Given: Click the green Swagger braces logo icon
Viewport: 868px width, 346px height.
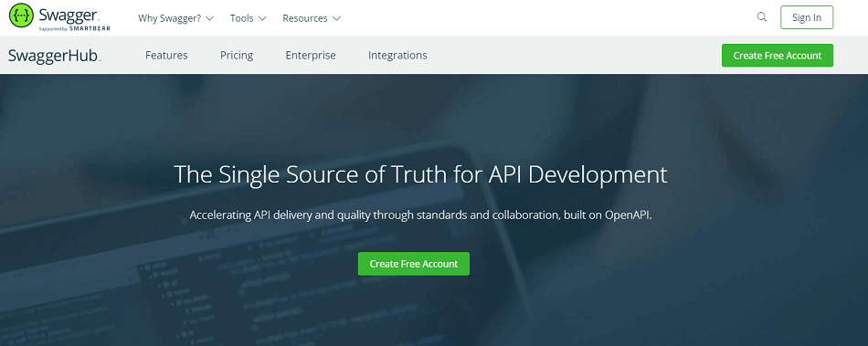Looking at the screenshot, I should click(21, 17).
